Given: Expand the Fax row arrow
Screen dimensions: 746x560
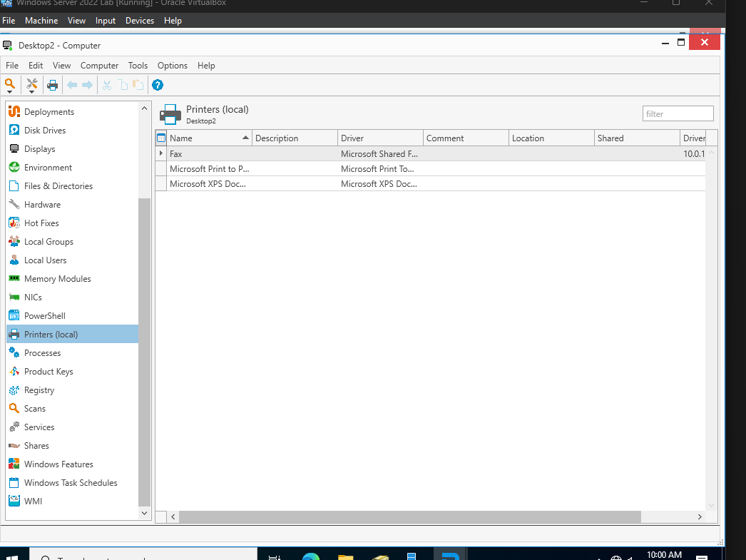Looking at the screenshot, I should coord(160,153).
